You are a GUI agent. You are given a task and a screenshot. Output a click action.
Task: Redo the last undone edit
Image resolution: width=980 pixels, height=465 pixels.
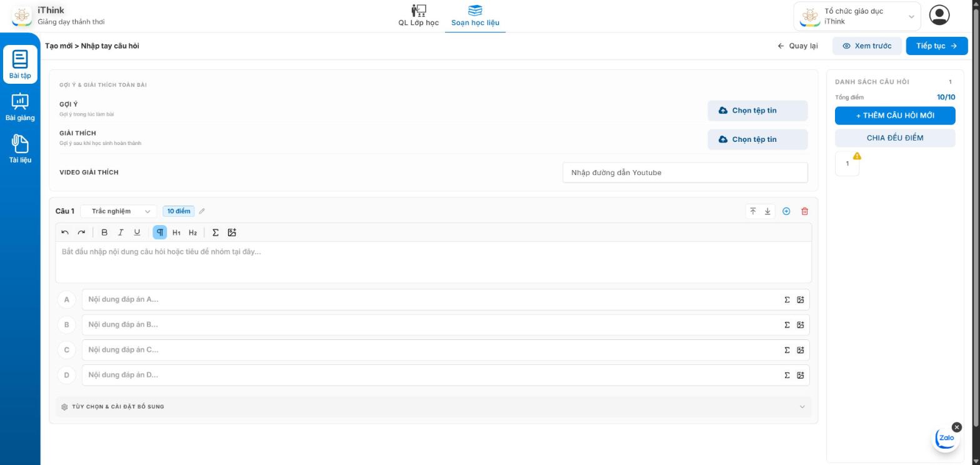pos(81,232)
